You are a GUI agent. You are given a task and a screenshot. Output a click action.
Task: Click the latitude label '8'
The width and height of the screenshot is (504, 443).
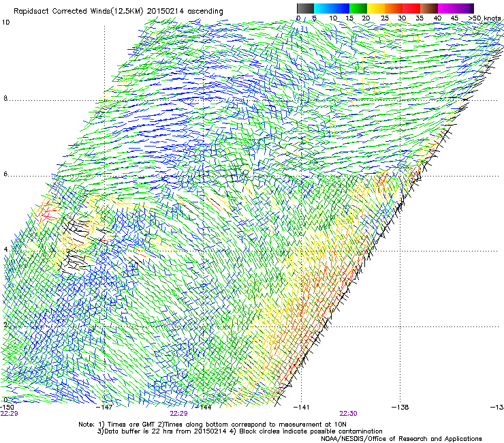click(x=5, y=98)
